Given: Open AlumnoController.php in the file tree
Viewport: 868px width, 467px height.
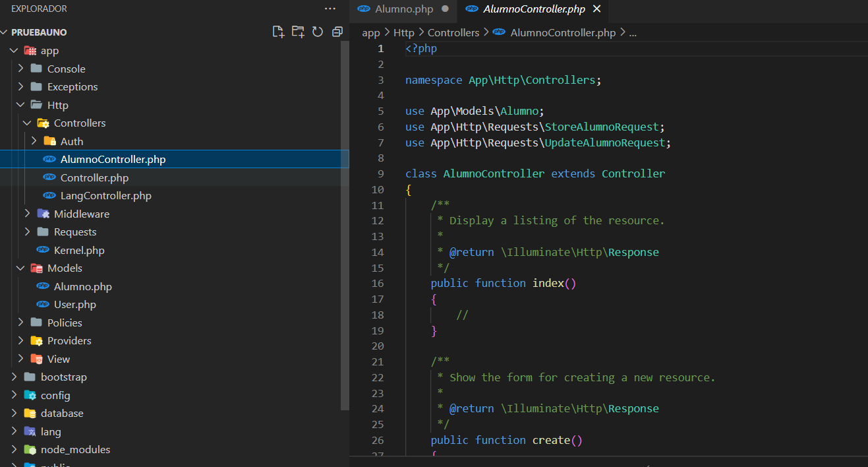Looking at the screenshot, I should point(113,160).
